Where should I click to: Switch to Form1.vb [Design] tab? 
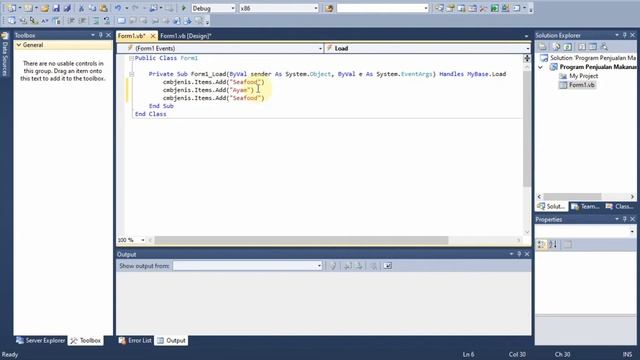[x=186, y=36]
